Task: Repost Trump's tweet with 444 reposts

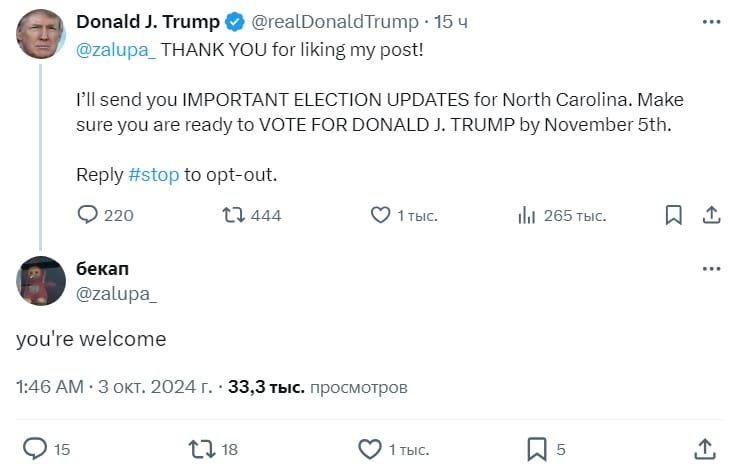Action: 234,215
